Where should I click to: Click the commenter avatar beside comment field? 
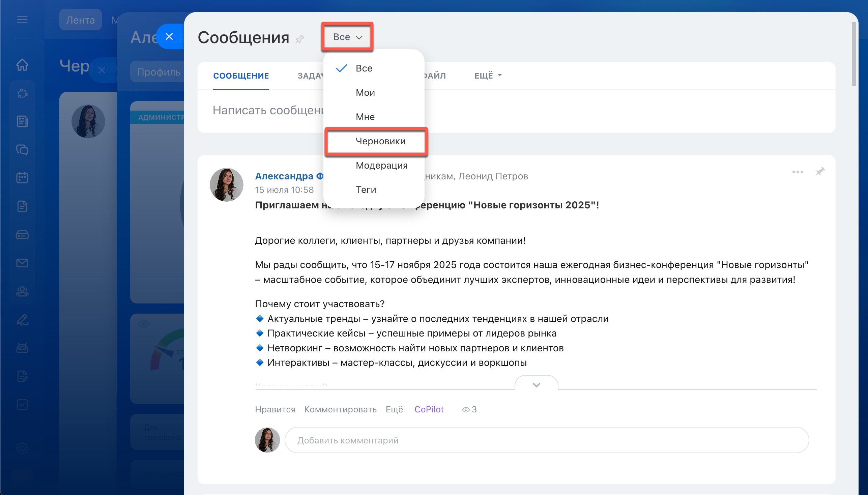[267, 440]
